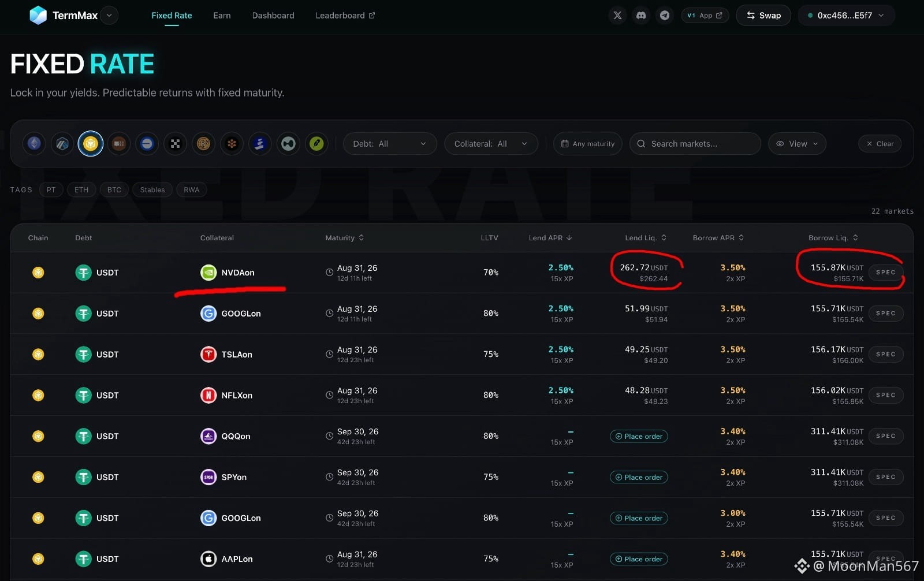Open the Collateral: All dropdown
The width and height of the screenshot is (924, 581).
(x=491, y=144)
